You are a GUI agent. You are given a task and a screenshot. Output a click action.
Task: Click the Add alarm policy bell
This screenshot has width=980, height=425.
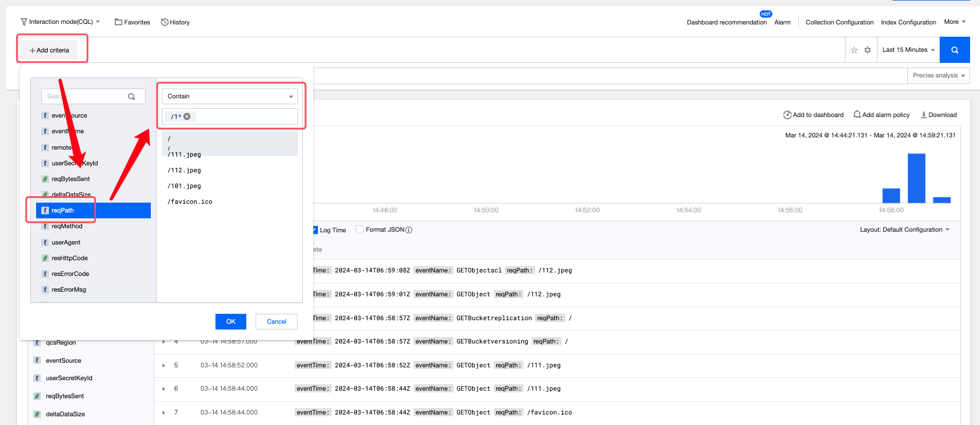[857, 115]
